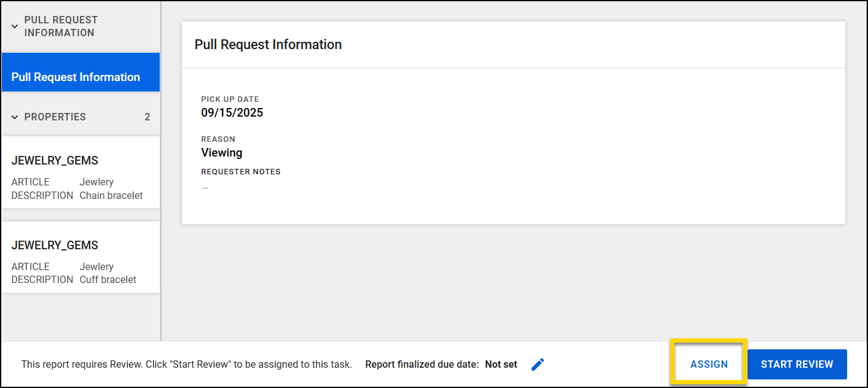Click the Reason value Viewing
The image size is (868, 388).
tap(222, 153)
